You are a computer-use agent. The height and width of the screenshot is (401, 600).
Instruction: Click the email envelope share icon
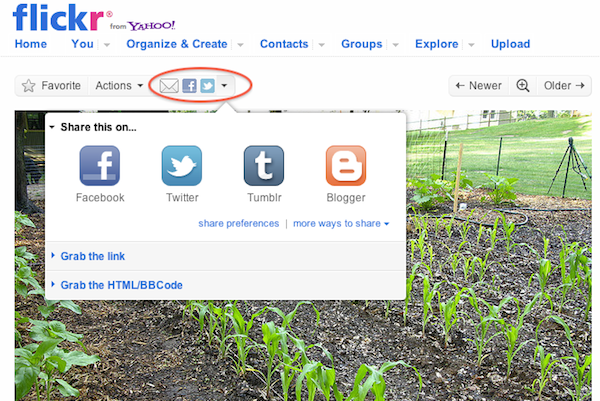coord(169,86)
